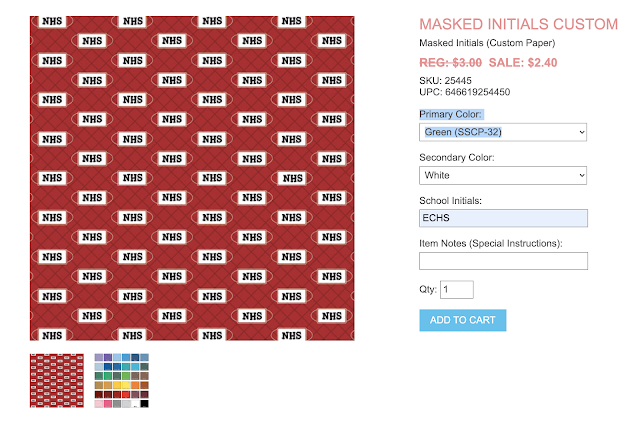
Task: Expand the Secondary Color dropdown set to White
Action: 503,175
